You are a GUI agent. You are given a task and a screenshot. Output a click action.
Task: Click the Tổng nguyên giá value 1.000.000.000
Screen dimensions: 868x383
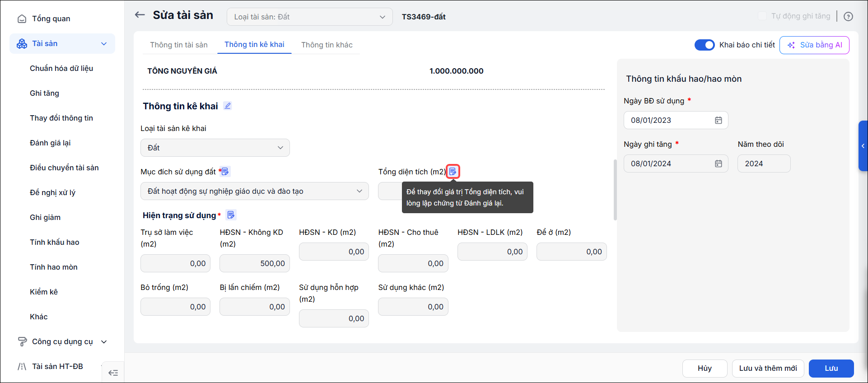coord(456,71)
